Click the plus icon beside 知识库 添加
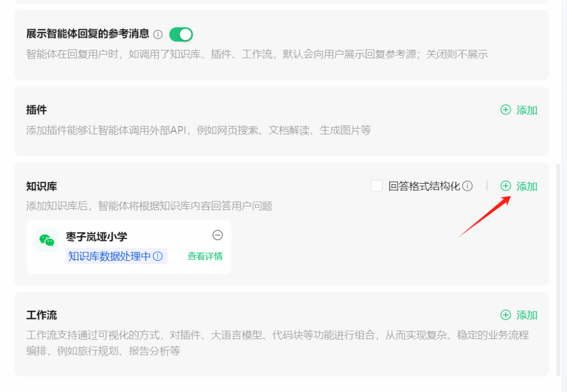Viewport: 567px width, 392px height. [x=506, y=186]
